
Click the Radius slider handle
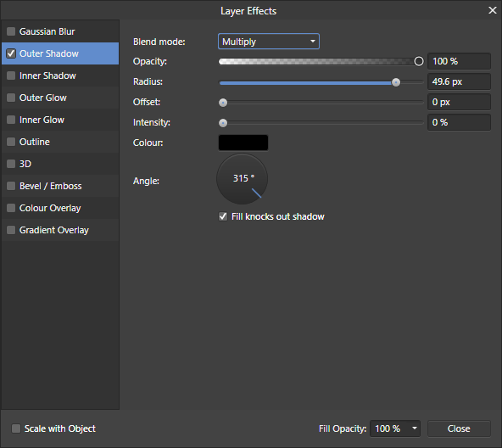(x=396, y=82)
